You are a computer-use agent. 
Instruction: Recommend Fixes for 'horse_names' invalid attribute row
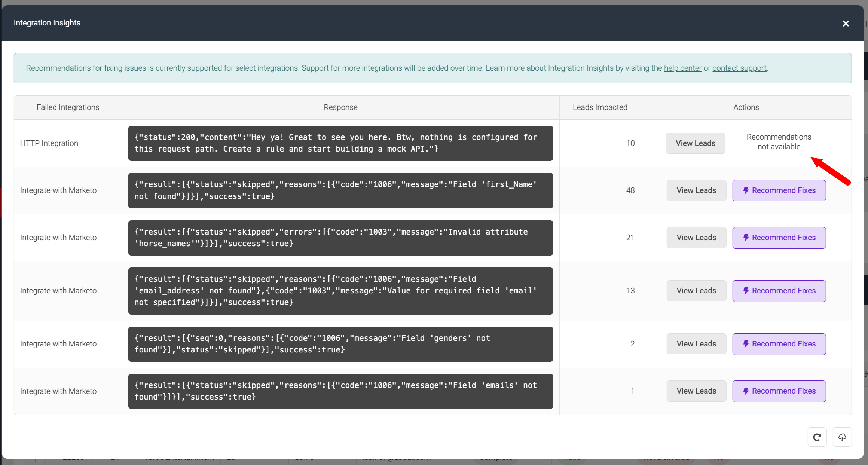(779, 238)
